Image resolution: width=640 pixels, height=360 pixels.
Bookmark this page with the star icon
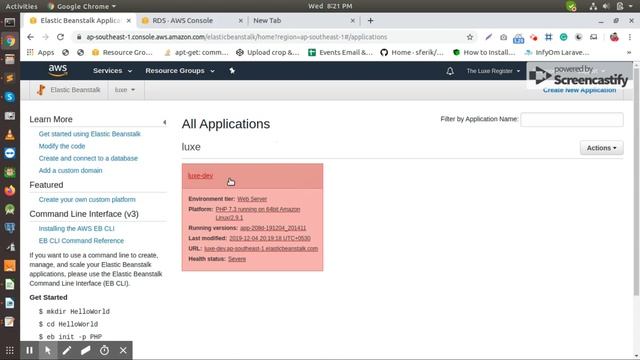pos(470,37)
